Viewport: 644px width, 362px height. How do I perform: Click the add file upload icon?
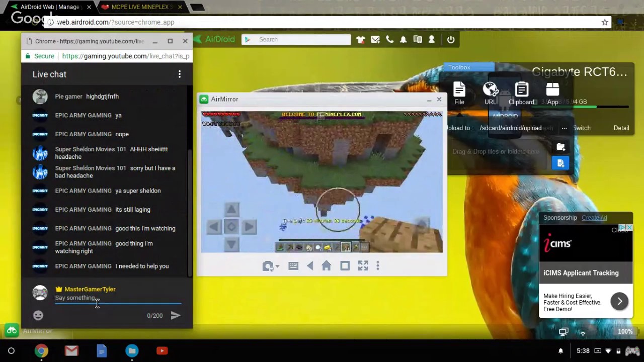(x=560, y=163)
